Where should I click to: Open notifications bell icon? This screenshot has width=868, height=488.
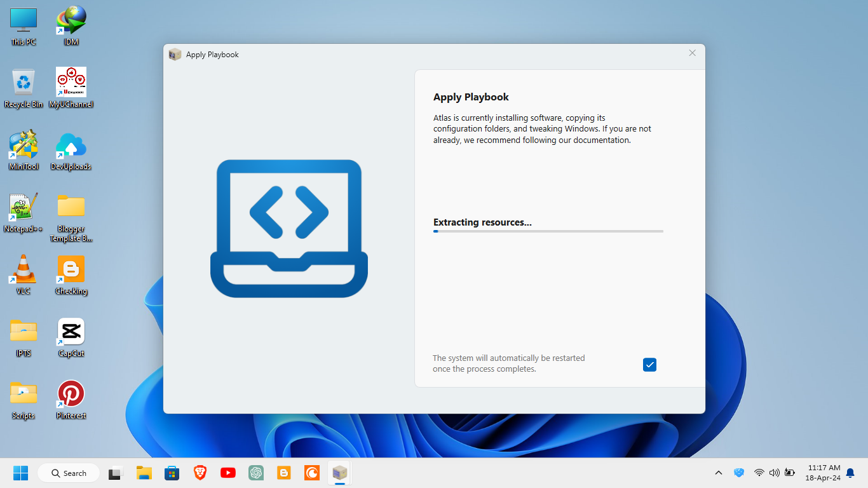pos(850,473)
